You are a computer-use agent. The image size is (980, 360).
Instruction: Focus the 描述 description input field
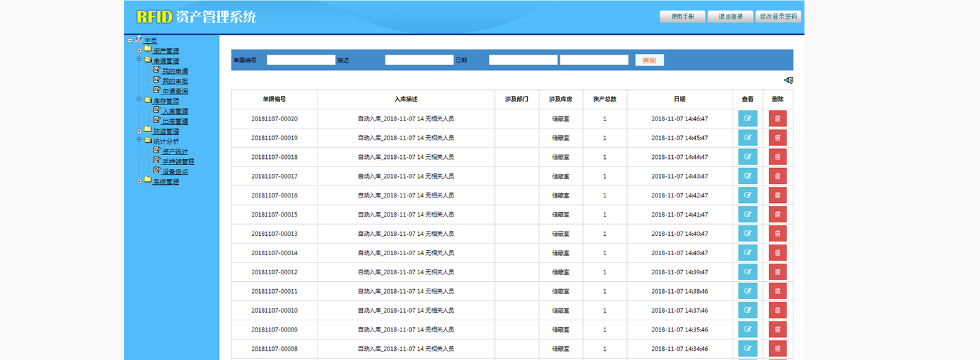[x=419, y=60]
